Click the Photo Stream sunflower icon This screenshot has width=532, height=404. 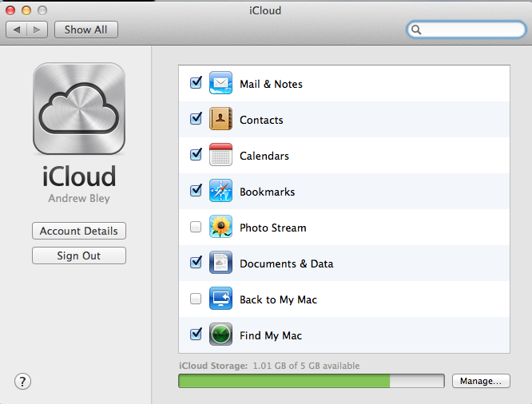click(x=220, y=227)
